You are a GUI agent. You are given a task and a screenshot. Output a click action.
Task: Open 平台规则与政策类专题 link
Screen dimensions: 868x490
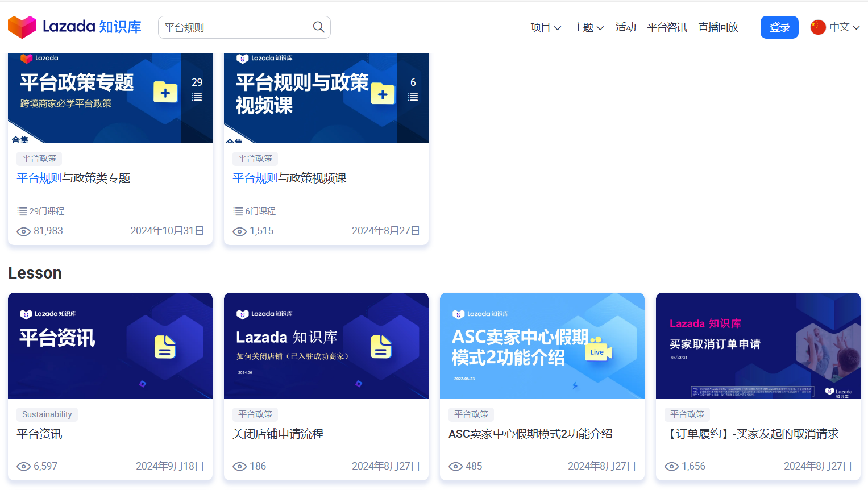click(x=74, y=178)
